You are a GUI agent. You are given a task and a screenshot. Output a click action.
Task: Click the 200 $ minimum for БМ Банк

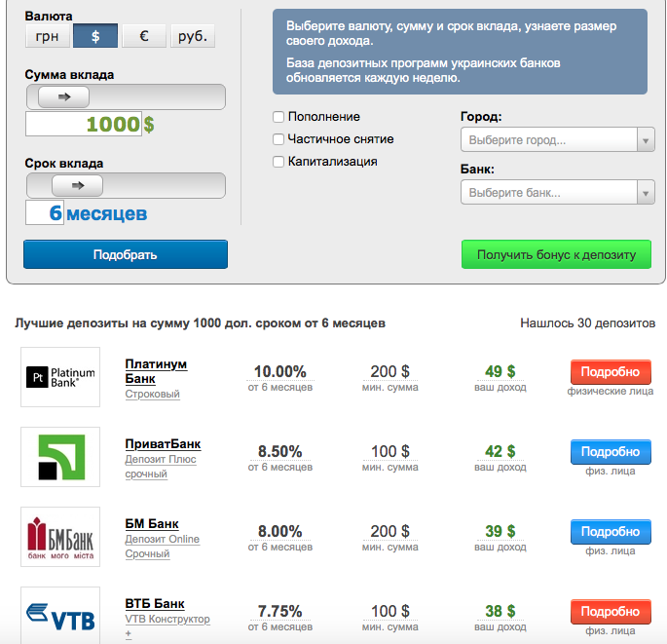390,532
